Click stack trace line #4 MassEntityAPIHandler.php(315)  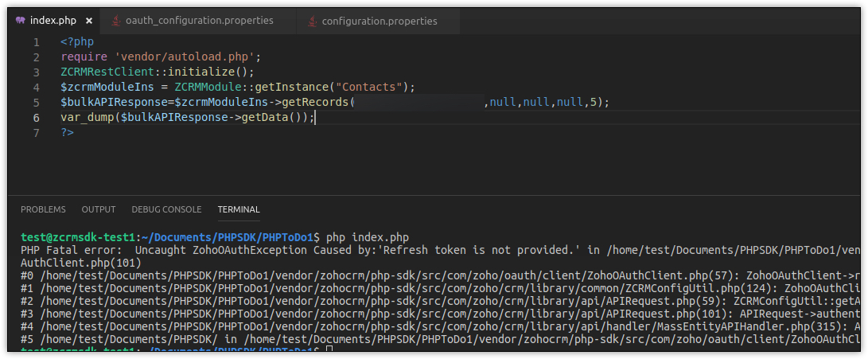click(x=440, y=326)
